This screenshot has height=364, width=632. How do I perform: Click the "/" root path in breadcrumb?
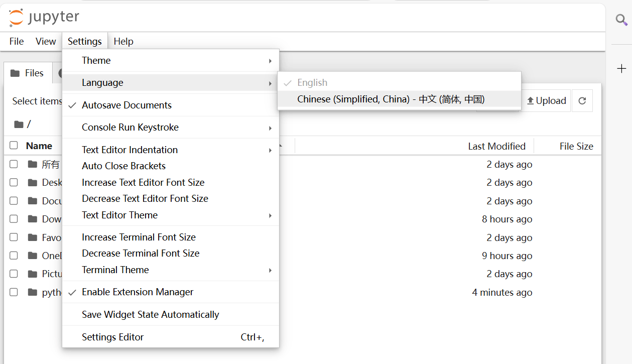tap(29, 124)
